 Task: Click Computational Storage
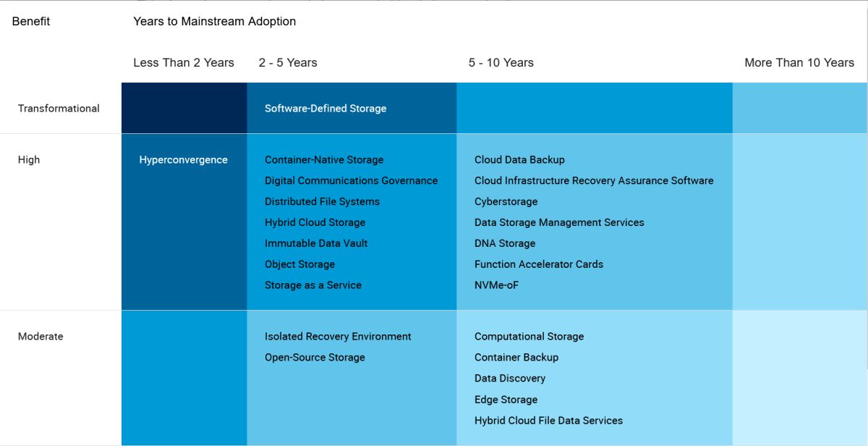click(529, 337)
